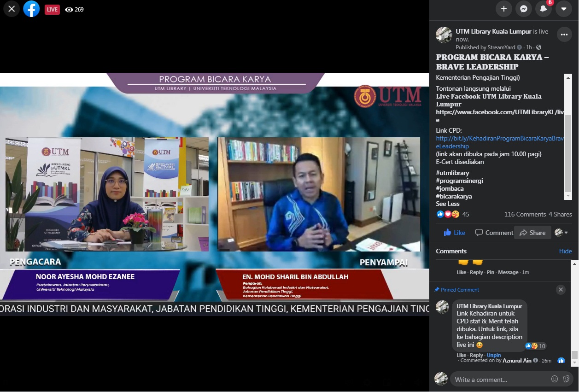Screen dimensions: 579x392
Task: Open UTM Library Kuala Lumpur profile picture
Action: [444, 35]
